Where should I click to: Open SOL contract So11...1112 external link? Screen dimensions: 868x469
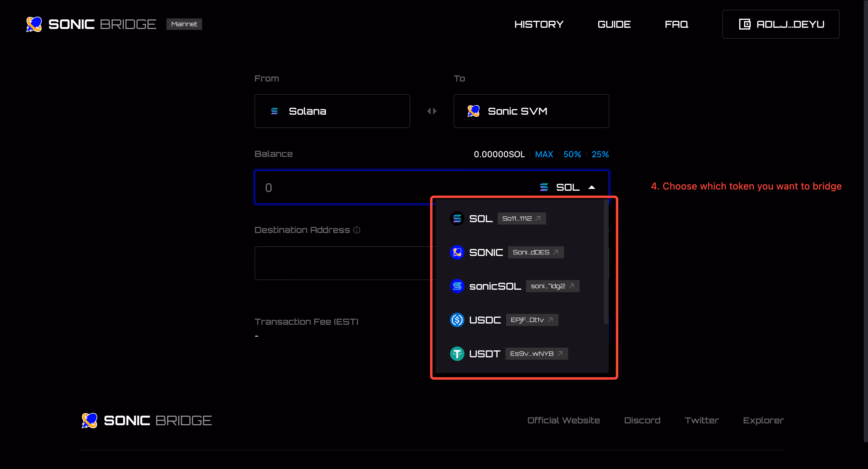coord(521,219)
